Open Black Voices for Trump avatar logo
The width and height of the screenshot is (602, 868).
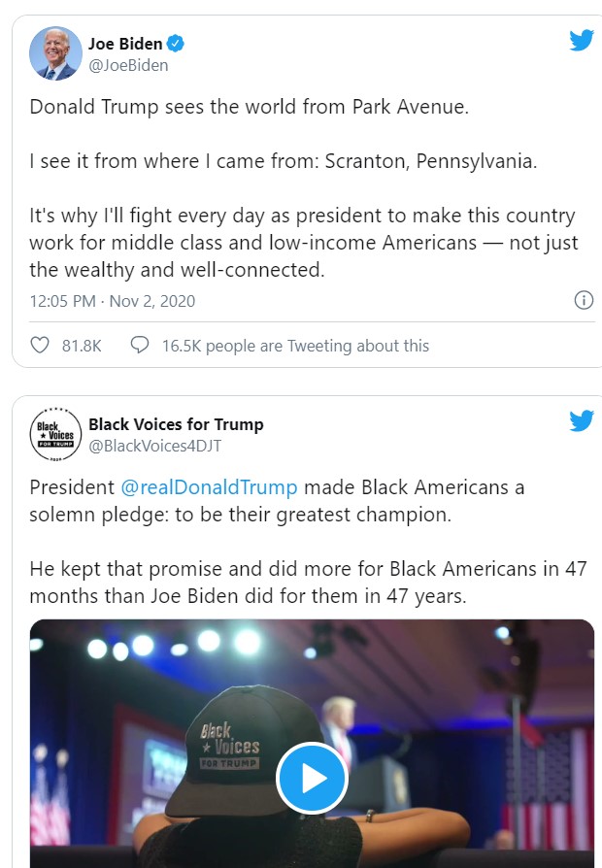(55, 433)
